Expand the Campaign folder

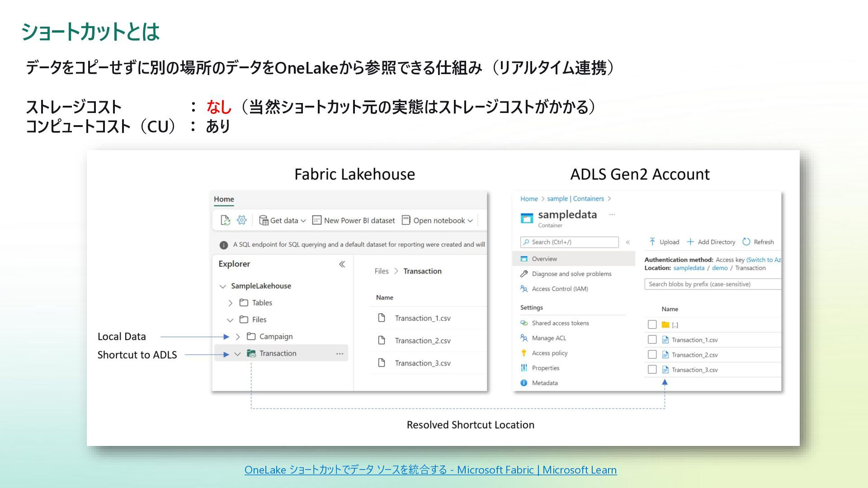coord(238,337)
